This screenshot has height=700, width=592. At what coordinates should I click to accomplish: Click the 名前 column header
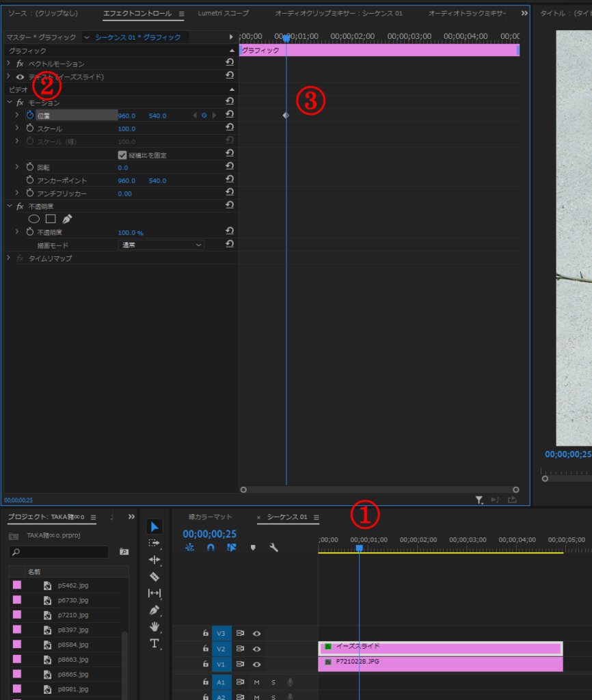(34, 572)
